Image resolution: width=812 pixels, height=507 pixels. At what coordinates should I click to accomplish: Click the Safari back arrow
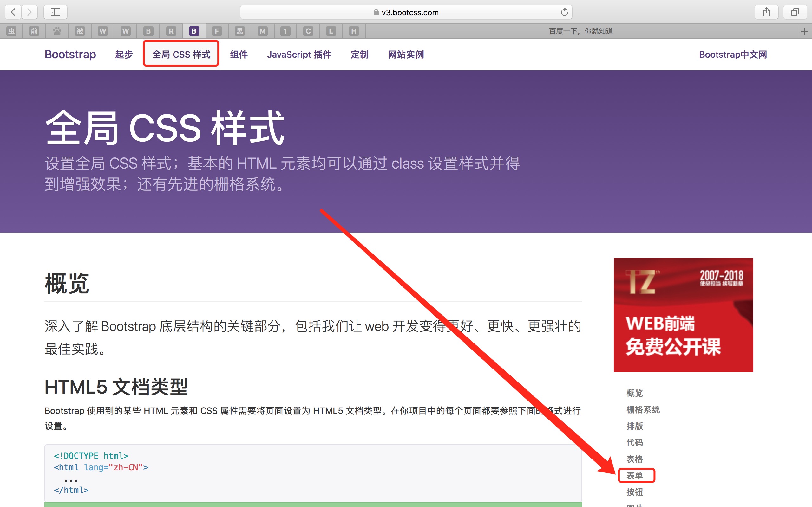[x=13, y=12]
